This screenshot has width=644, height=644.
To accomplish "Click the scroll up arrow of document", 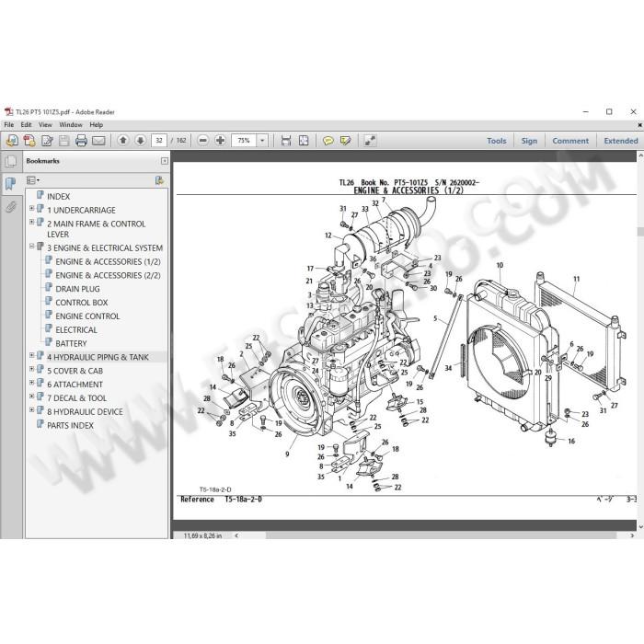I will pos(640,156).
